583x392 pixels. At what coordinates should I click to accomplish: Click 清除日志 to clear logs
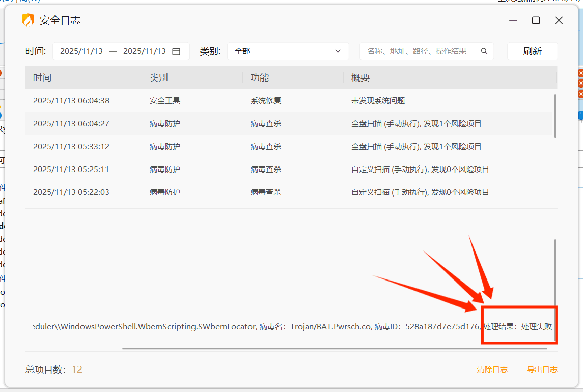[x=492, y=370]
